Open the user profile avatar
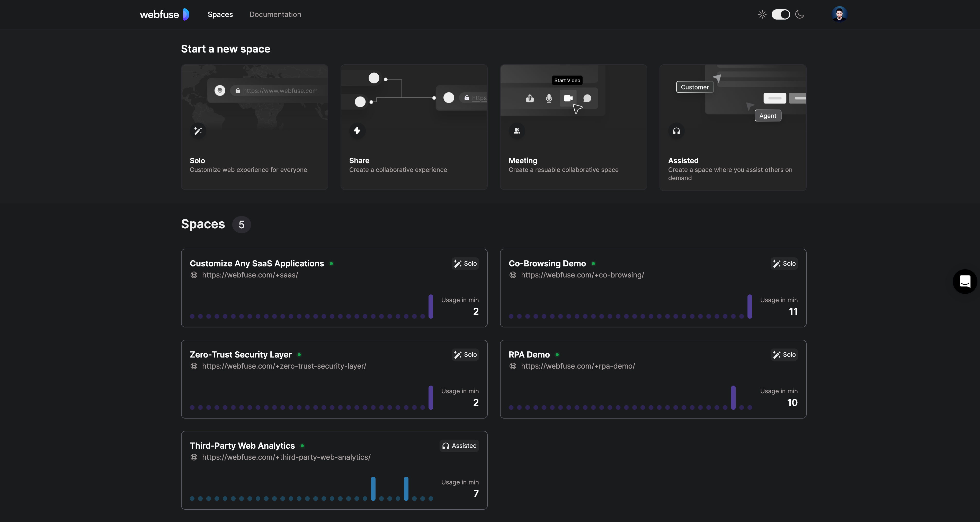This screenshot has width=980, height=522. [x=839, y=14]
